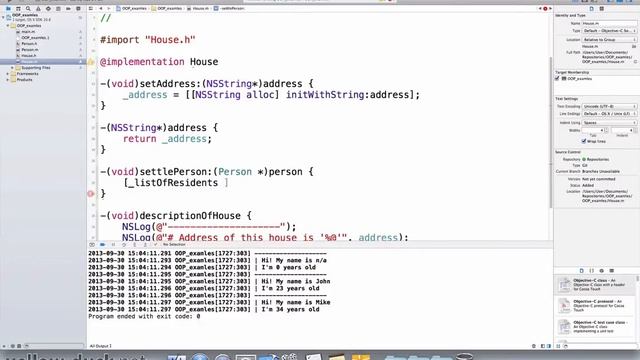Open the All Output console filter dropdown
The width and height of the screenshot is (640, 360).
101,346
